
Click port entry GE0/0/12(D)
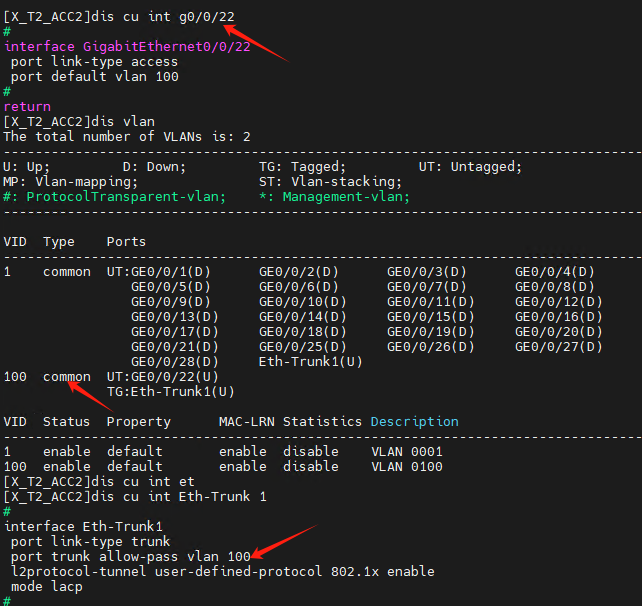point(558,302)
